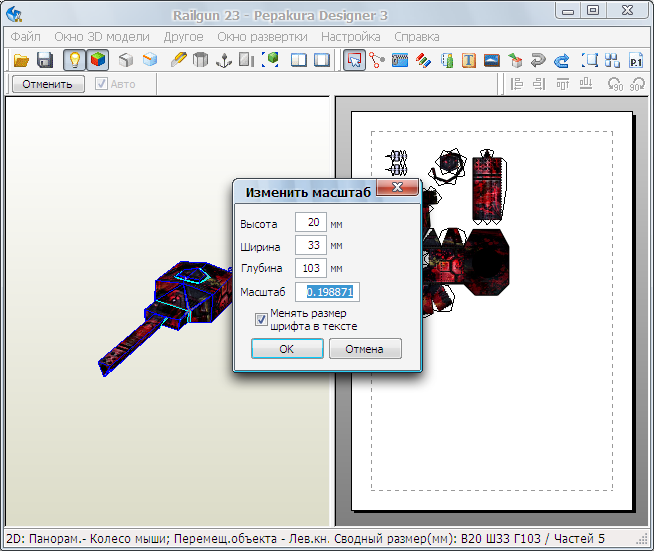Click the align top icon
Screen dimensions: 654x551
(x=562, y=84)
